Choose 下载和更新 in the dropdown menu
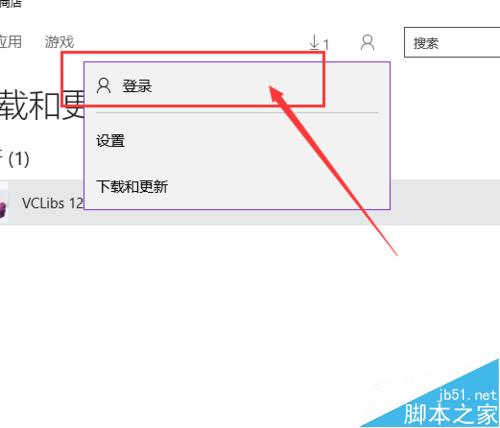 point(237,186)
